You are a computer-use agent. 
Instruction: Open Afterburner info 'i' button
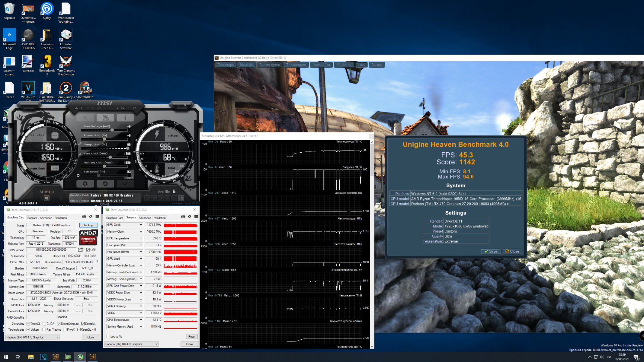coord(125,118)
